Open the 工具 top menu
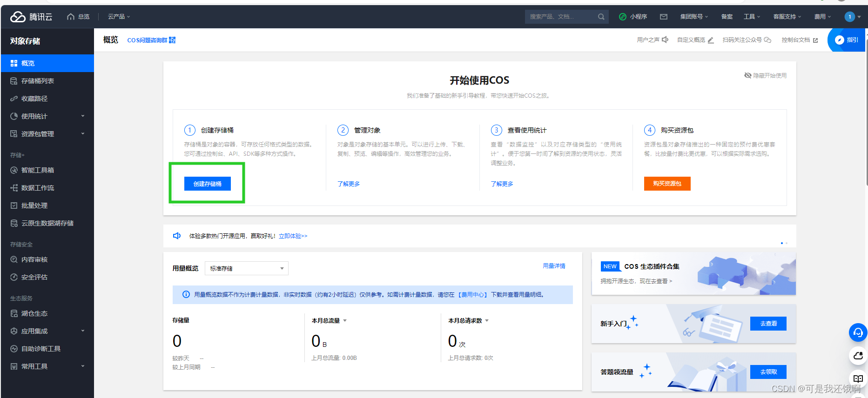The width and height of the screenshot is (868, 398). pos(752,17)
